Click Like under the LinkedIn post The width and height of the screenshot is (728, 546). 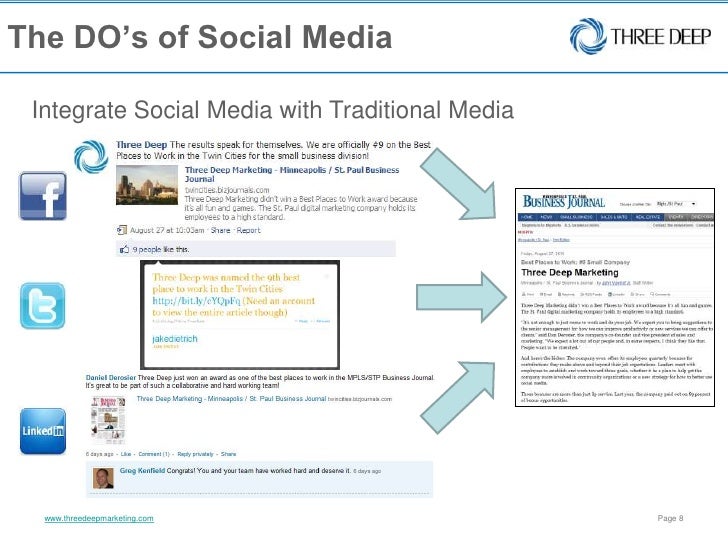click(x=126, y=454)
